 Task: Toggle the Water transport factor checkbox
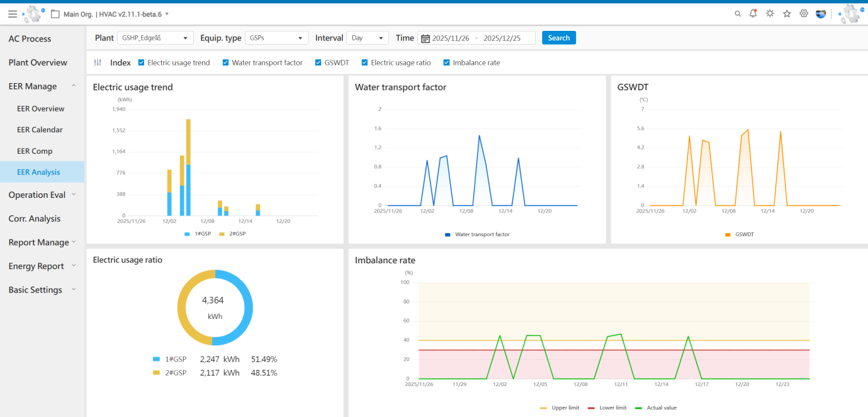click(x=226, y=62)
